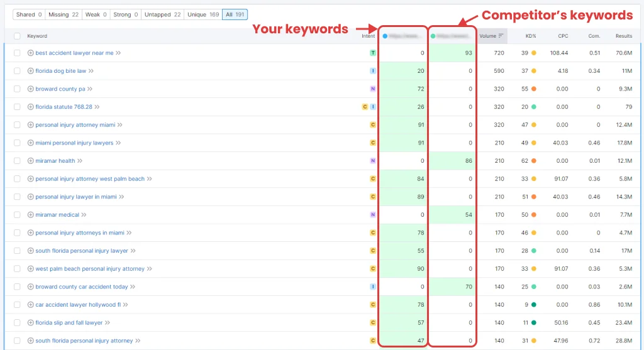Open the 'miami personal injury lawyers' keyword link

coord(74,143)
